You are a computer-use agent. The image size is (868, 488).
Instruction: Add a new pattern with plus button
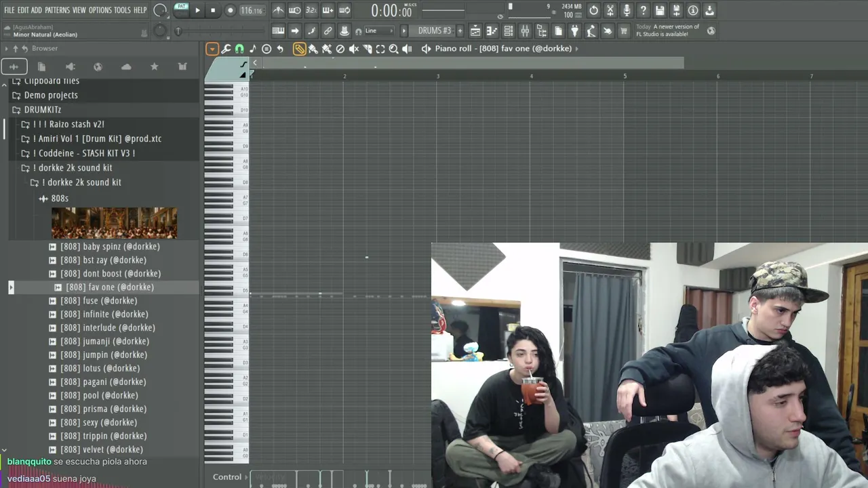[460, 31]
